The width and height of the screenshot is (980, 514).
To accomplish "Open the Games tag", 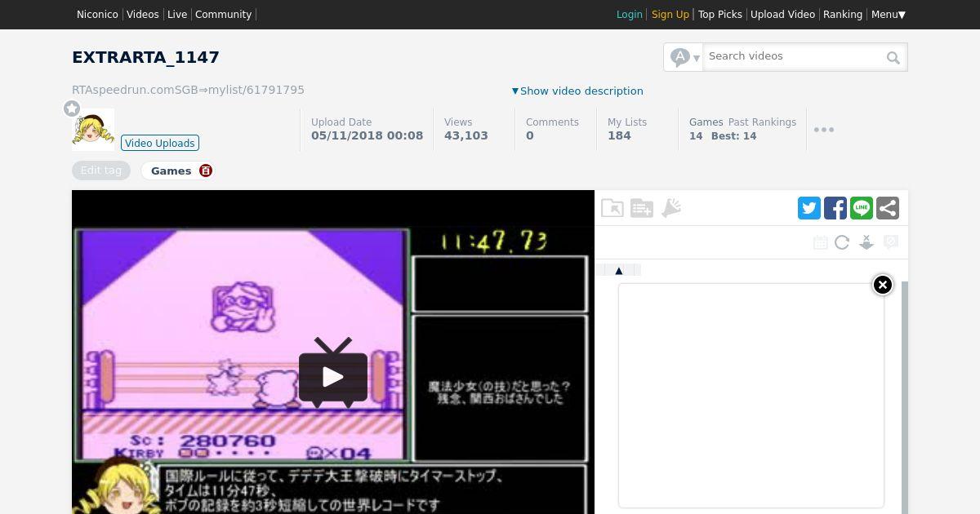I will click(x=171, y=171).
